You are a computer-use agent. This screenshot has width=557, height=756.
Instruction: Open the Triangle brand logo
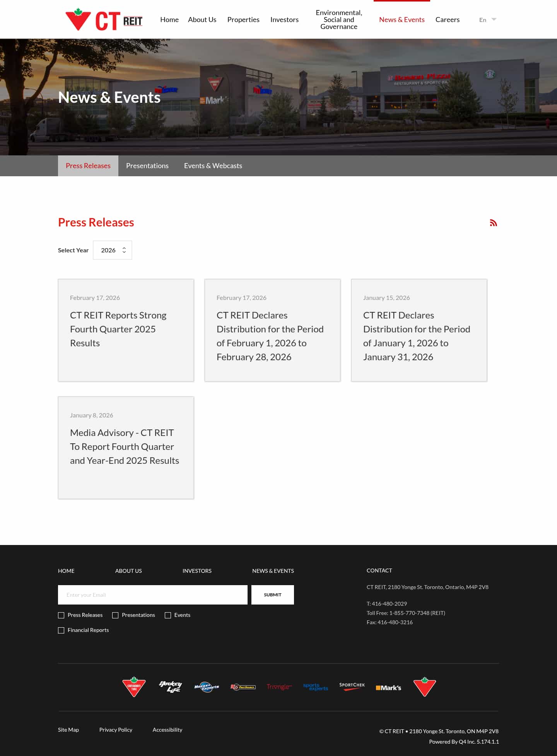[279, 687]
